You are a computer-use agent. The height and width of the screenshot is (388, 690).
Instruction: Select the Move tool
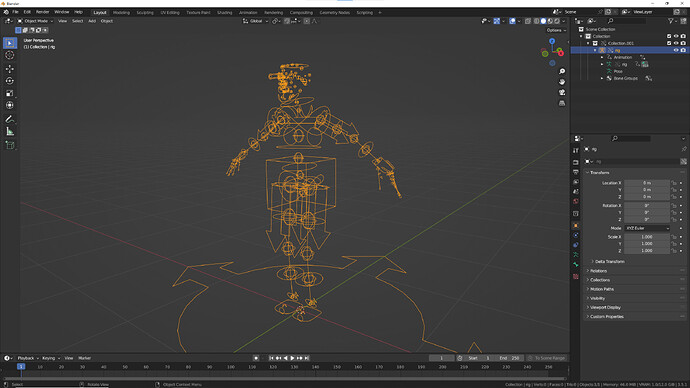coord(10,69)
